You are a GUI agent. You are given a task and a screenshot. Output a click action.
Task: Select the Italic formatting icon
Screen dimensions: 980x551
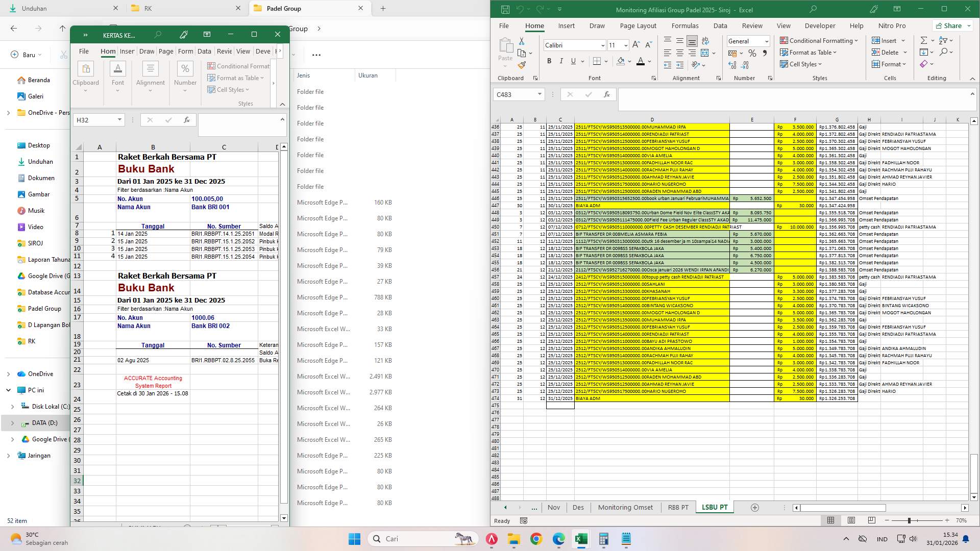561,61
